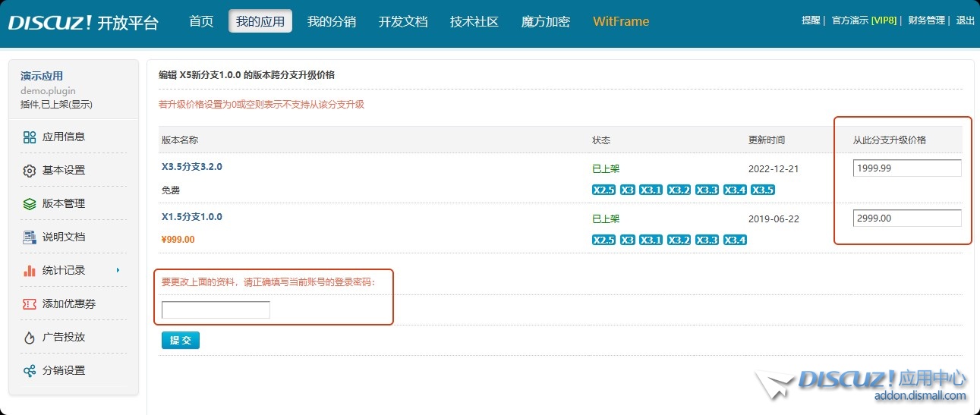Image resolution: width=980 pixels, height=415 pixels.
Task: Click the 统计记录 bar chart icon
Action: click(30, 271)
